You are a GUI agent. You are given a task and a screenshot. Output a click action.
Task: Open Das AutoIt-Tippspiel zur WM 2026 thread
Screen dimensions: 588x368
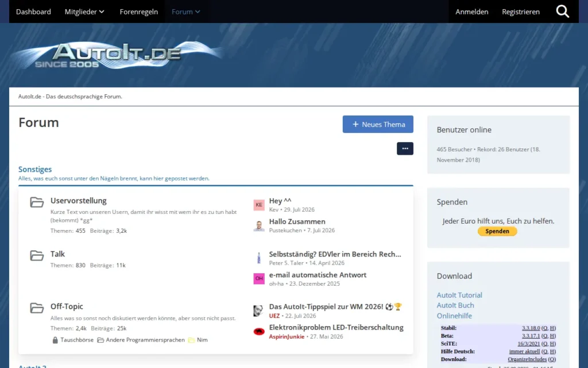[335, 307]
